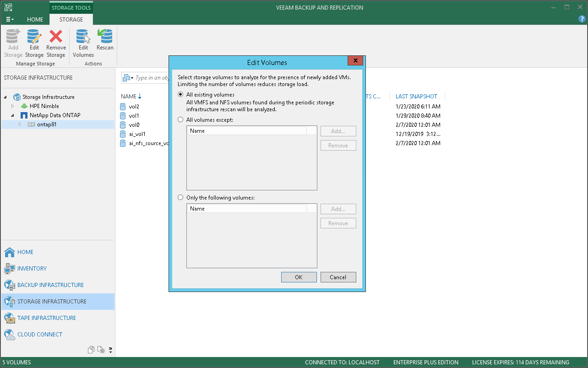This screenshot has height=368, width=588.
Task: Sort volumes by the NAME column header
Action: pos(131,97)
